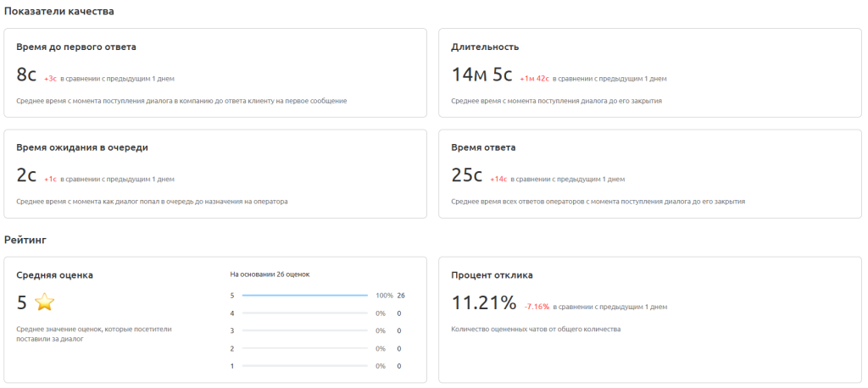Image resolution: width=868 pixels, height=388 pixels.
Task: Select the "Время ответа" card title
Action: (x=483, y=147)
